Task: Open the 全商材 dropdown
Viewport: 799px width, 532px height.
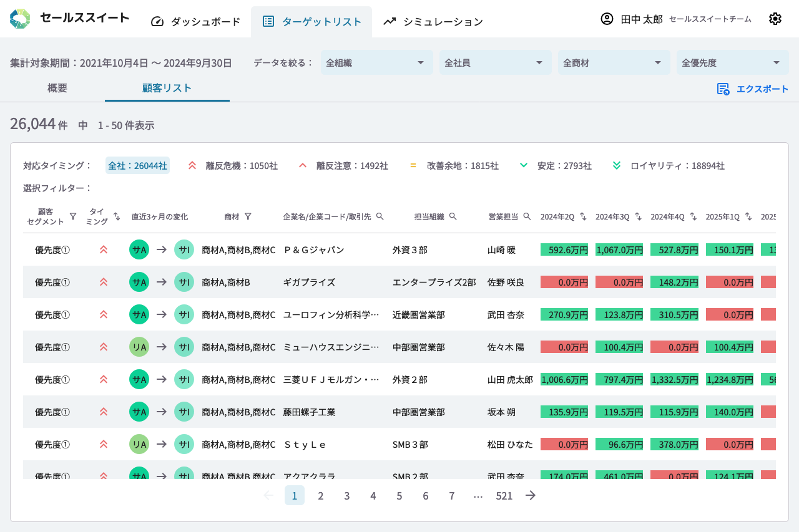Action: coord(614,62)
